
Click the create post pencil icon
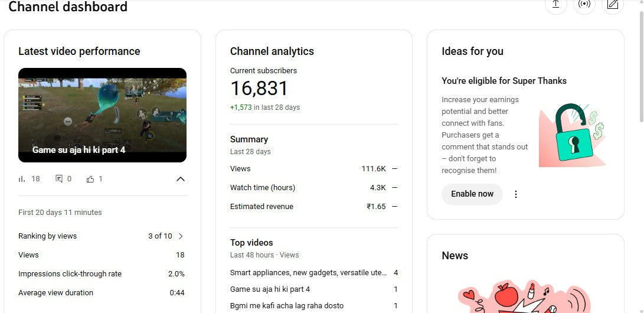coord(612,5)
